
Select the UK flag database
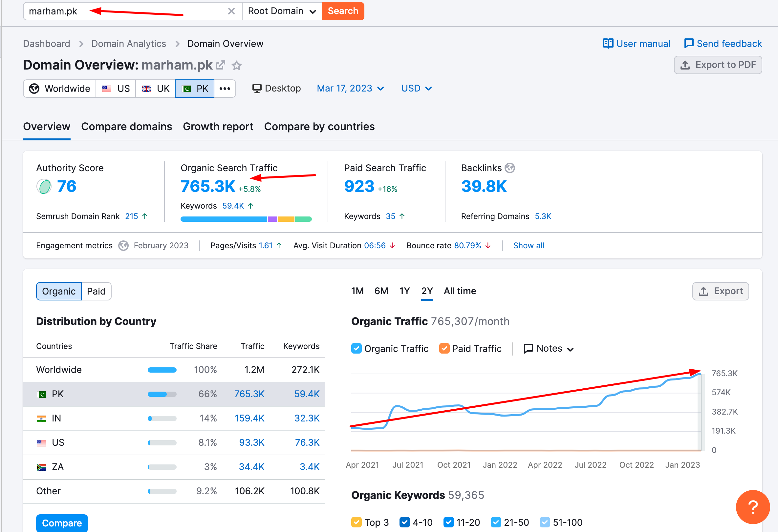[x=146, y=89]
